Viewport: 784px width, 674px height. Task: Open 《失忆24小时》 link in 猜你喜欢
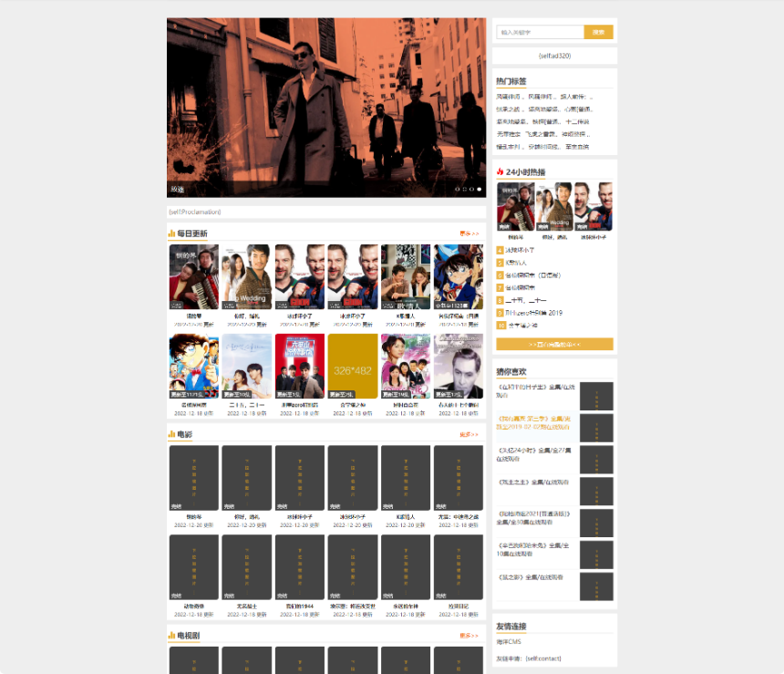tap(533, 454)
